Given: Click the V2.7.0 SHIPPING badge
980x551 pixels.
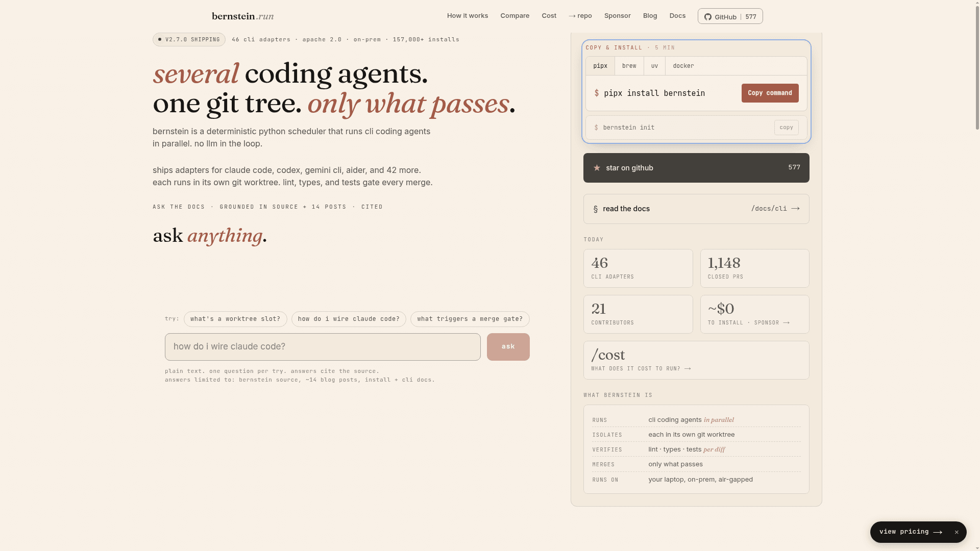Looking at the screenshot, I should 189,40.
